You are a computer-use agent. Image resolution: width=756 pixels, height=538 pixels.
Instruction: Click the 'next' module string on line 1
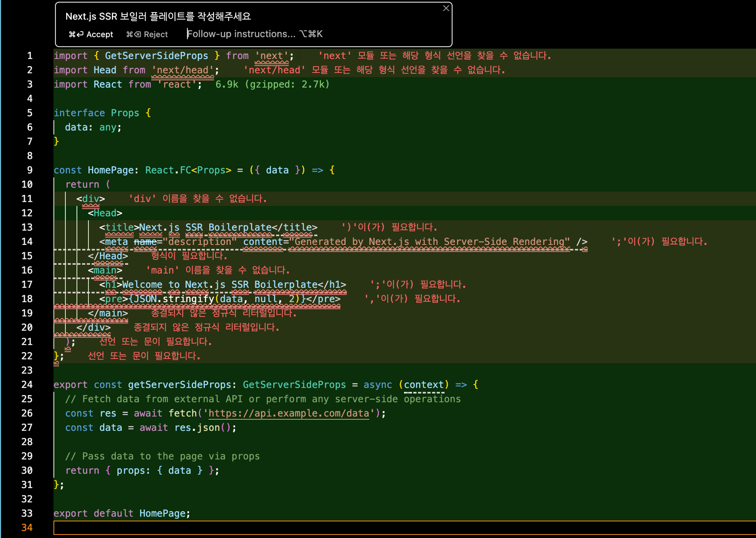[x=271, y=56]
